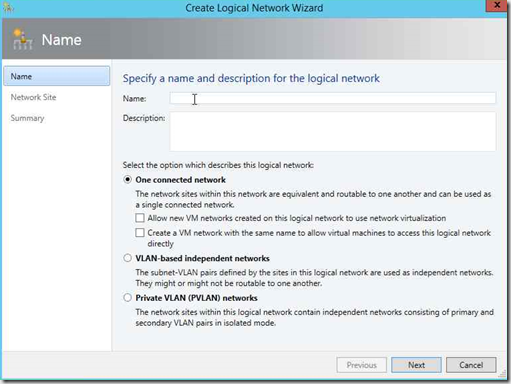
Task: Select VLAN-based independent networks option
Action: tap(127, 258)
